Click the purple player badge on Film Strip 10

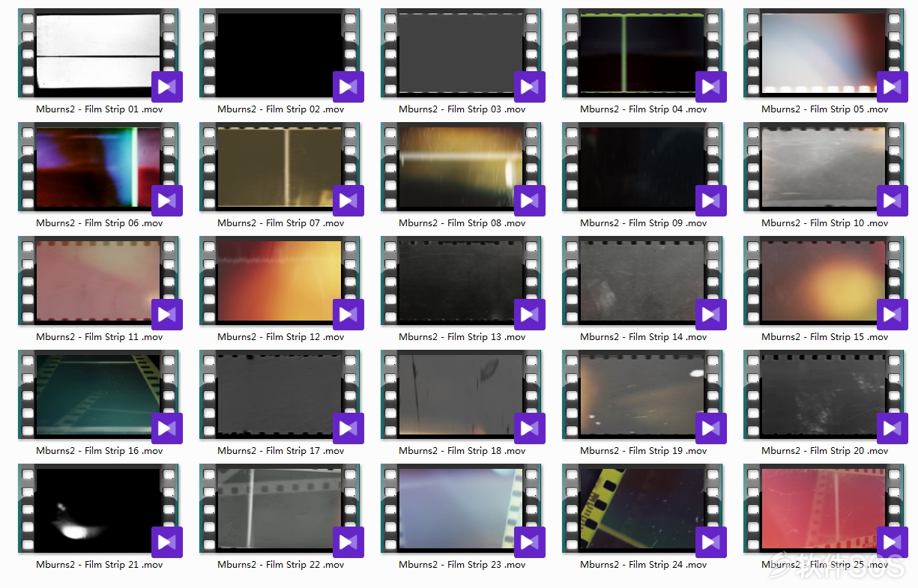(x=893, y=201)
